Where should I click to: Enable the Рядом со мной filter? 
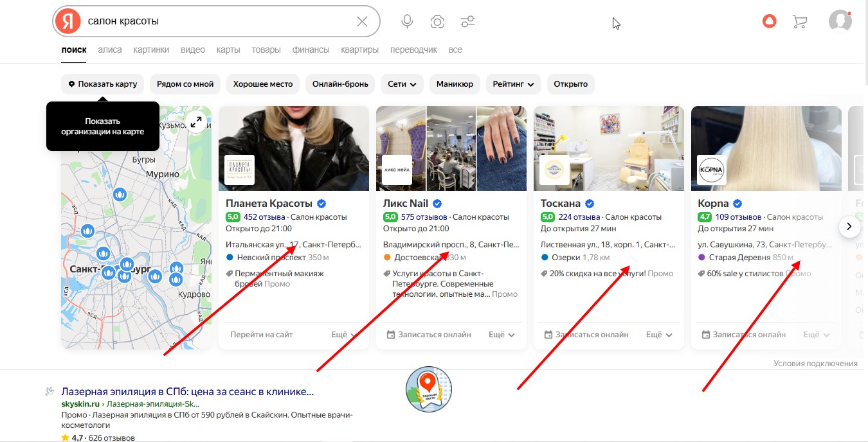coord(185,84)
